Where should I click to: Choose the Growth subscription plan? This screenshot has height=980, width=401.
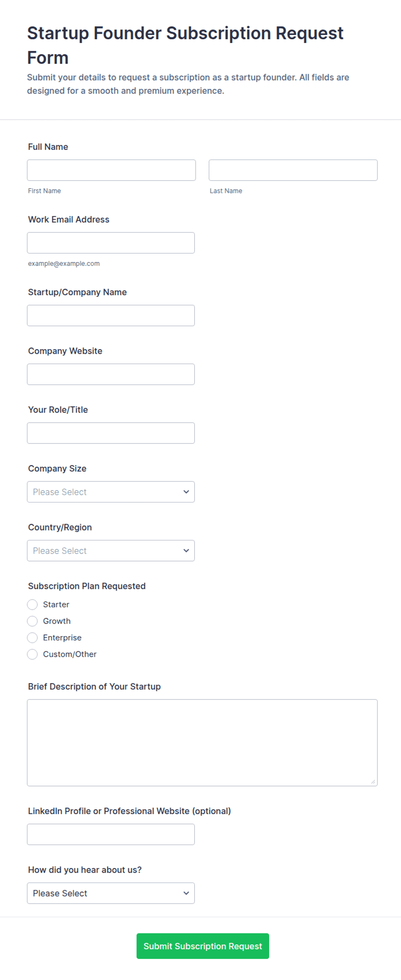[x=32, y=621]
